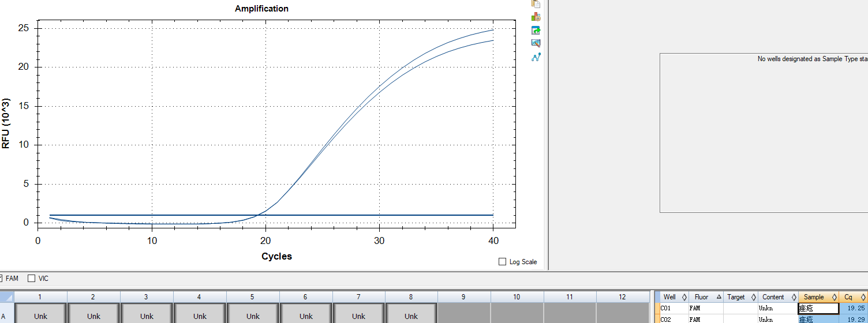Click the export chart green arrow icon
Viewport: 868px width, 323px height.
click(x=536, y=31)
